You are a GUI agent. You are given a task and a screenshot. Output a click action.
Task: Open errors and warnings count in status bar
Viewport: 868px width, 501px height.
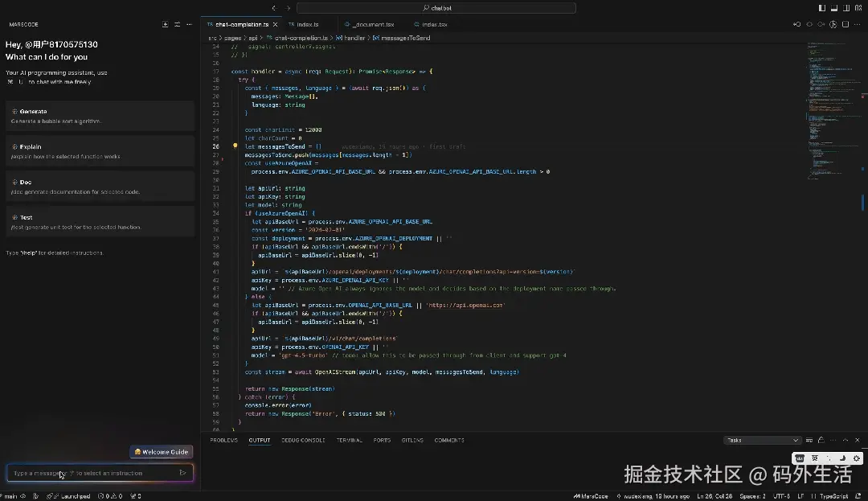(109, 496)
